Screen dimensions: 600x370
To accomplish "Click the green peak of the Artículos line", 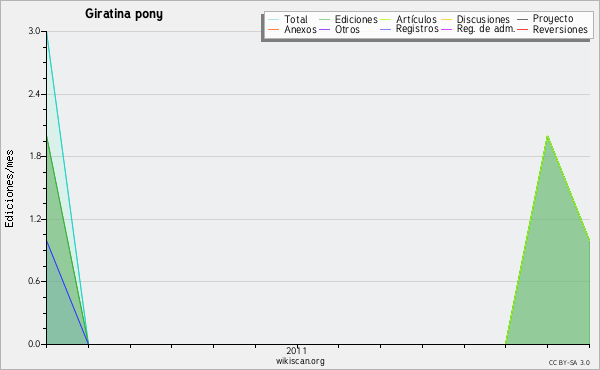I will click(x=548, y=136).
